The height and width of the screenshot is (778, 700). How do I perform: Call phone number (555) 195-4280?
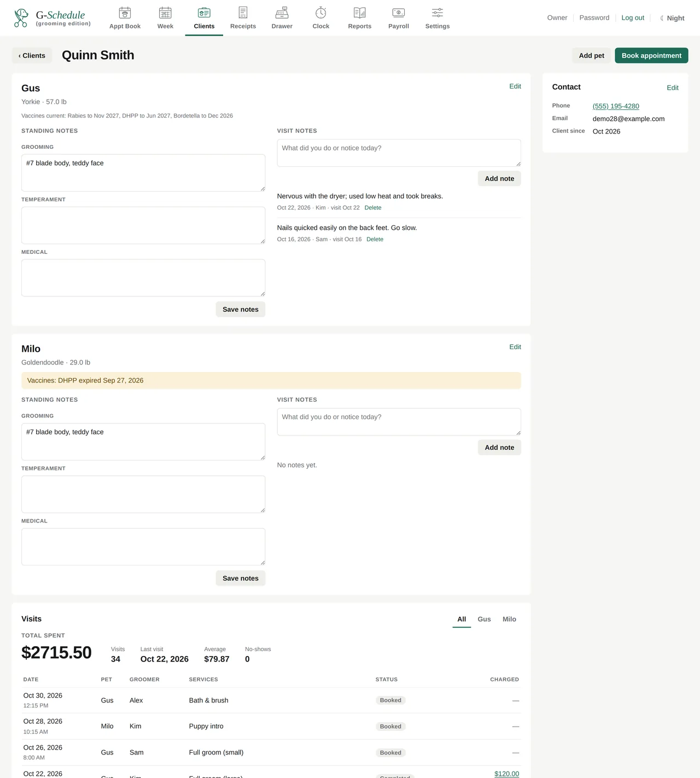click(x=616, y=106)
